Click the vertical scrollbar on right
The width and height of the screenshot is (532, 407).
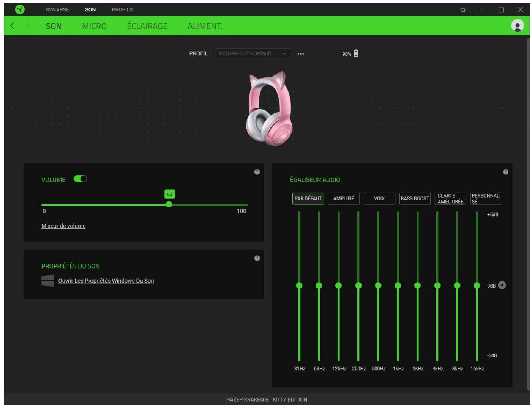point(528,214)
